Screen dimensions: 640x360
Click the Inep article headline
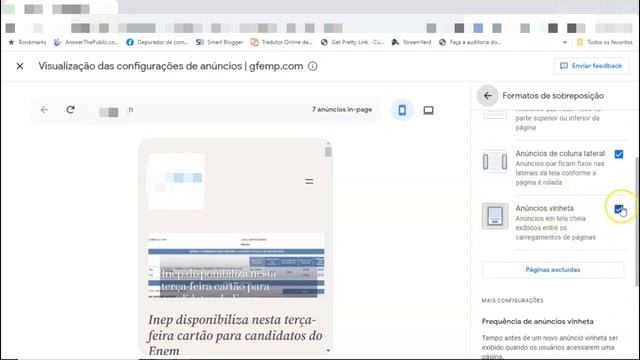pyautogui.click(x=236, y=335)
